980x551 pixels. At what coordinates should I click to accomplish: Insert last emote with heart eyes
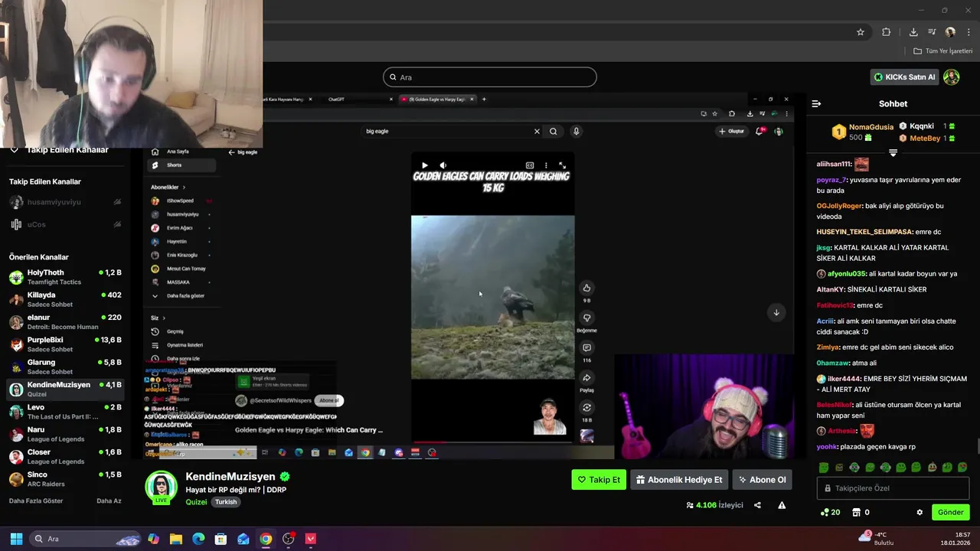coord(962,467)
